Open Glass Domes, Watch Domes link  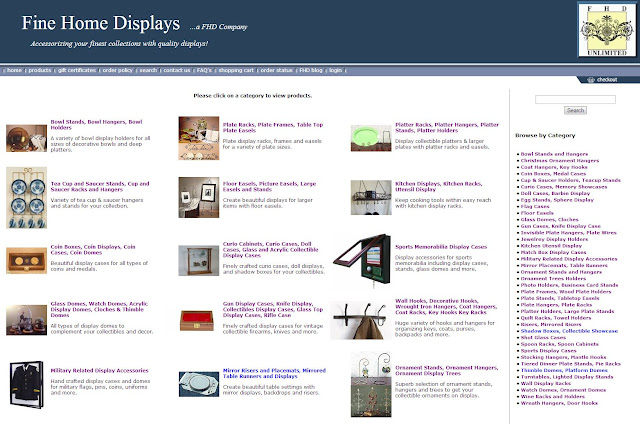click(x=99, y=309)
